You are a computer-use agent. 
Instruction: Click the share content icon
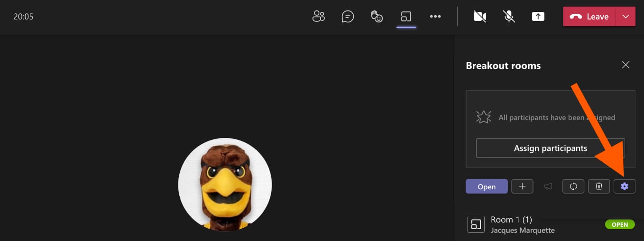pyautogui.click(x=538, y=16)
